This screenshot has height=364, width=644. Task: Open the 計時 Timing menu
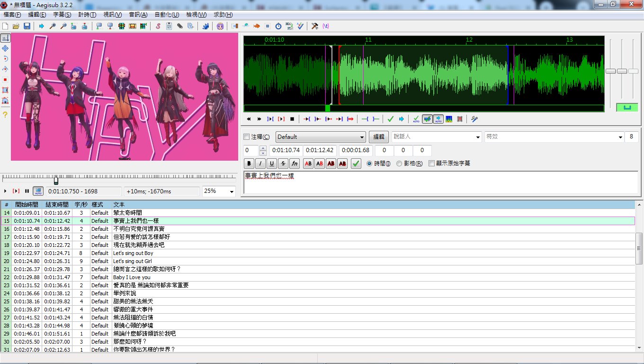(87, 15)
